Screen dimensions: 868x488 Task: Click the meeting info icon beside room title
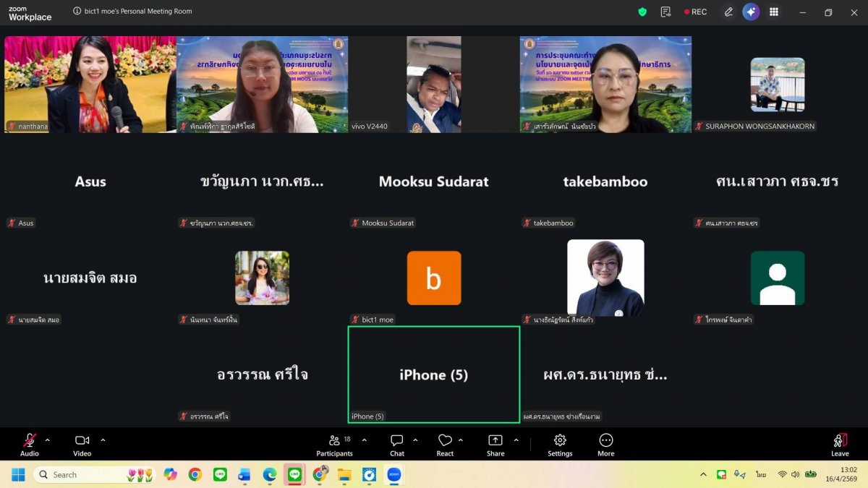77,12
